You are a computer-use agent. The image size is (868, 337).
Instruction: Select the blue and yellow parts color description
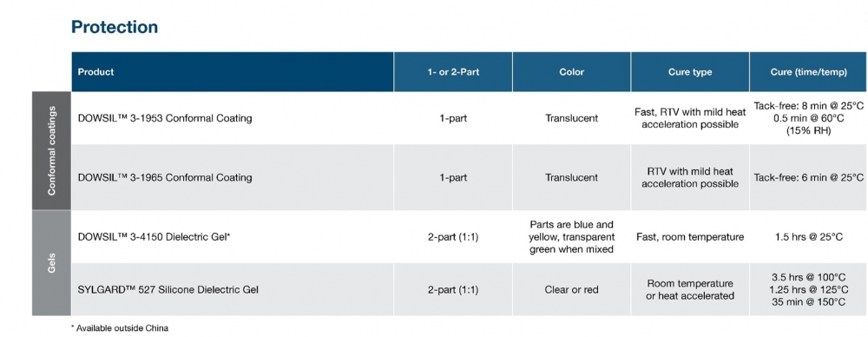(x=571, y=236)
